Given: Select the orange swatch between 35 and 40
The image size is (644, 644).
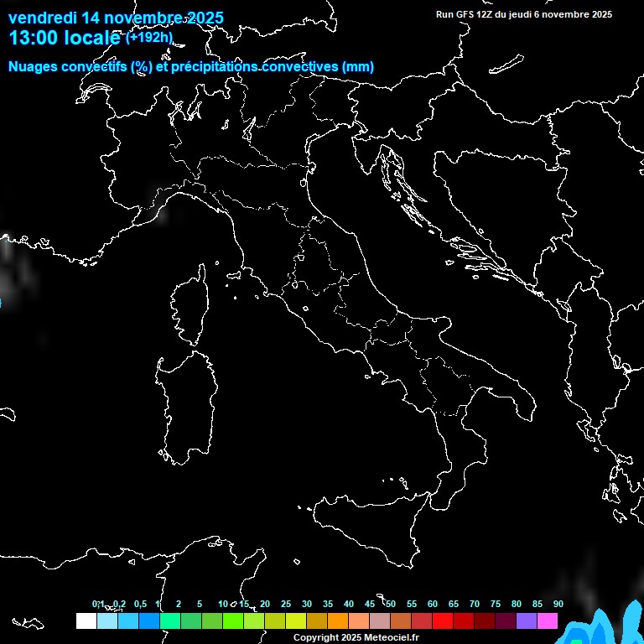Looking at the screenshot, I should 338,621.
